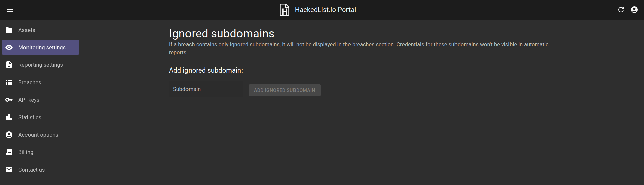Click the Statistics bar chart icon
The image size is (644, 185).
9,117
